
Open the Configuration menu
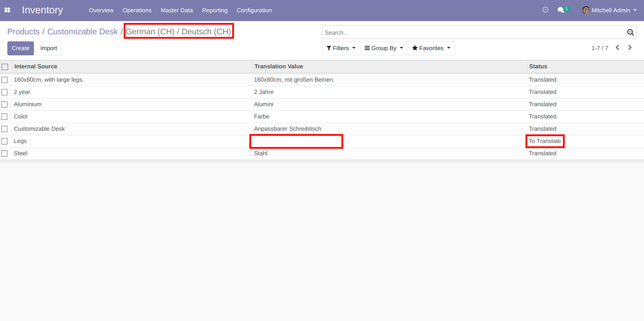pyautogui.click(x=254, y=11)
